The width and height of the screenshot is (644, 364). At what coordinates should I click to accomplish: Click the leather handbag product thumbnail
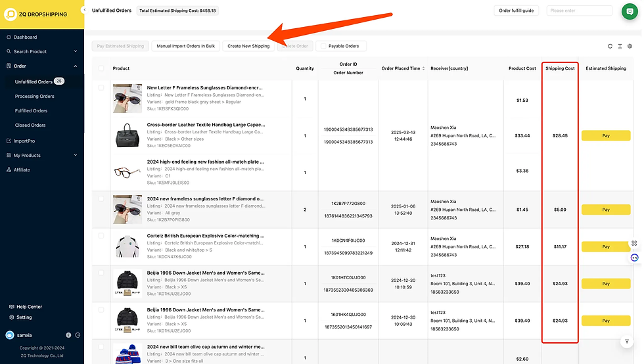coord(127,135)
